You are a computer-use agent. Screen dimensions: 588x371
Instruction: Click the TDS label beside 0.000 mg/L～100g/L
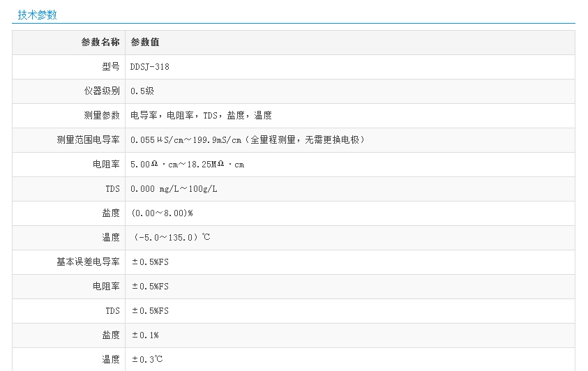pyautogui.click(x=113, y=189)
